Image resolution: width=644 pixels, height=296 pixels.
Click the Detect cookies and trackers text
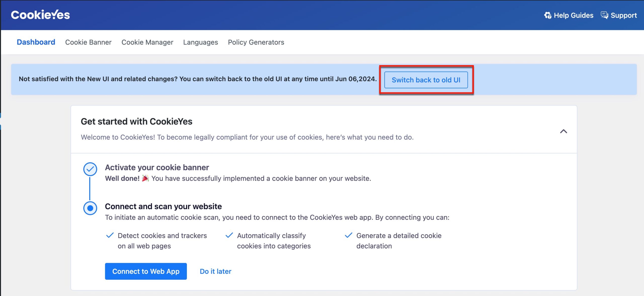coord(162,241)
